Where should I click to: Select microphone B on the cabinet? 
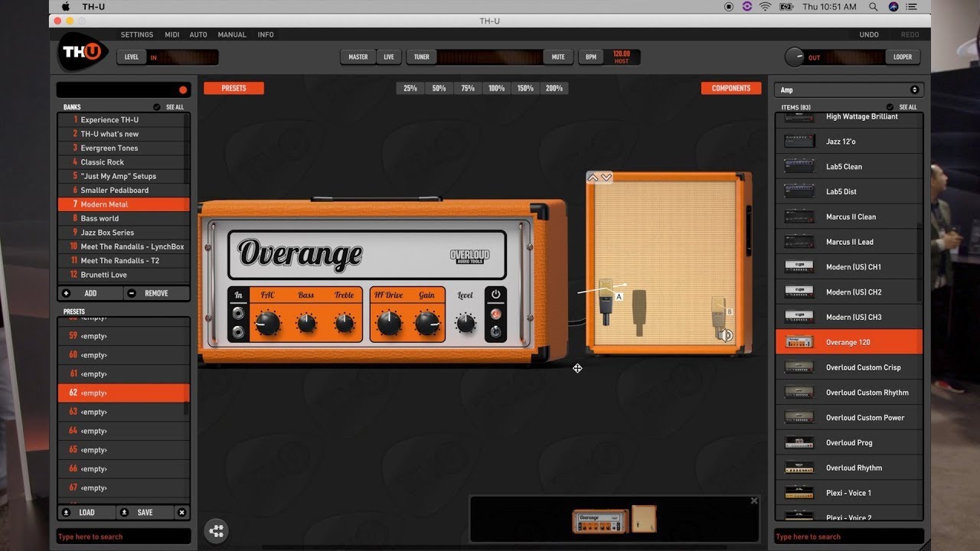coord(719,316)
